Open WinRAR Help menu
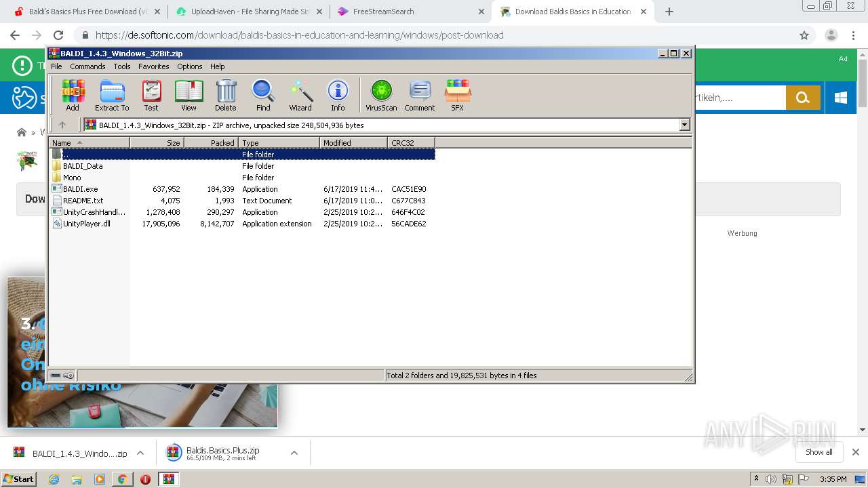Screen dimensions: 868x488 217,66
